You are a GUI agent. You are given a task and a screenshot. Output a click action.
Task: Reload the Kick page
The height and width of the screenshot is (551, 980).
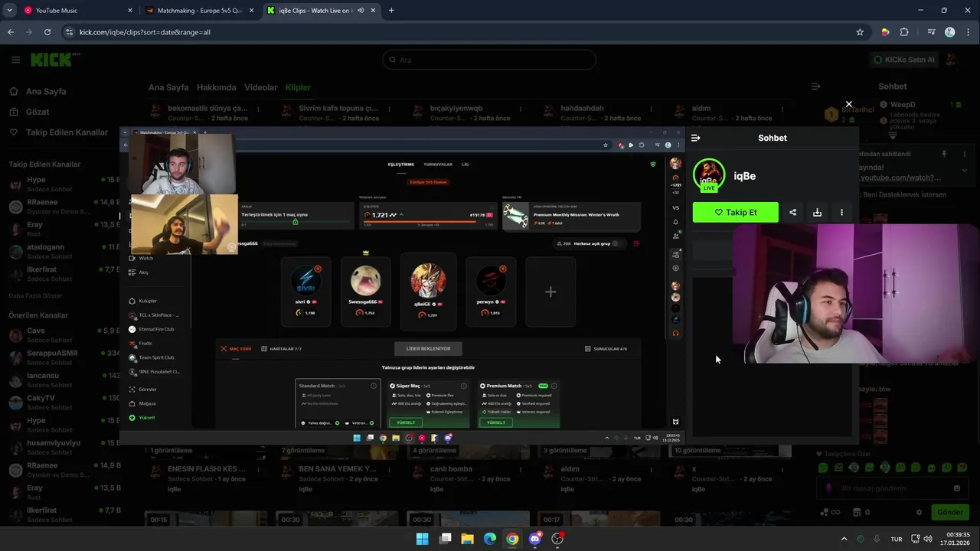pos(47,32)
